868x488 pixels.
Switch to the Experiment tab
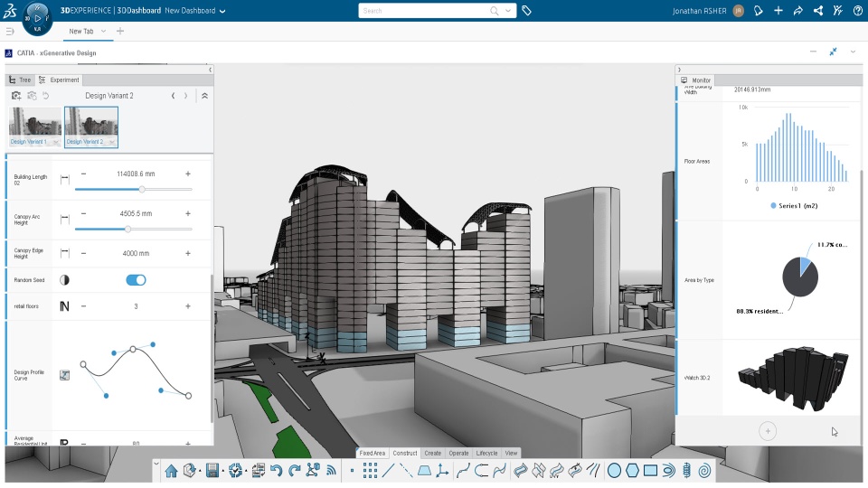pyautogui.click(x=60, y=80)
